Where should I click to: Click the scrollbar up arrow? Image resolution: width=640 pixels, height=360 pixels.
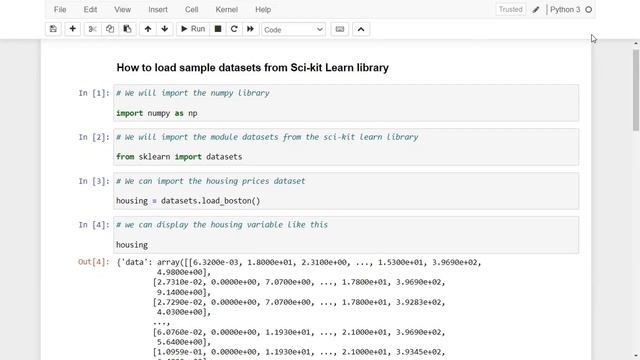(636, 43)
